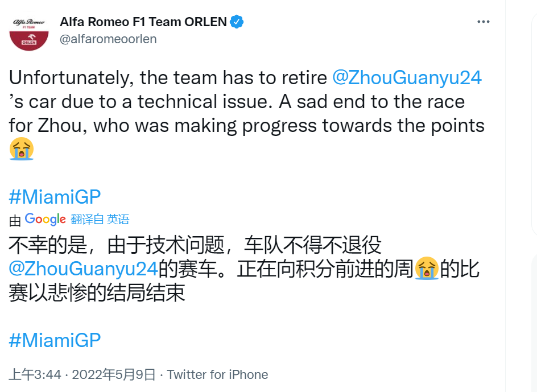This screenshot has height=392, width=537.
Task: Click the 由 label before the Google logo
Action: [x=15, y=220]
